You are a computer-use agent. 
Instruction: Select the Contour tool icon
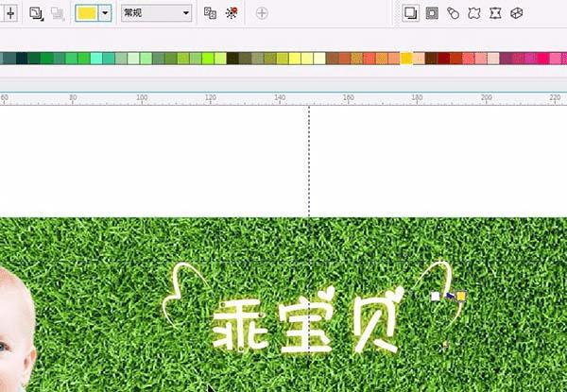coord(432,13)
